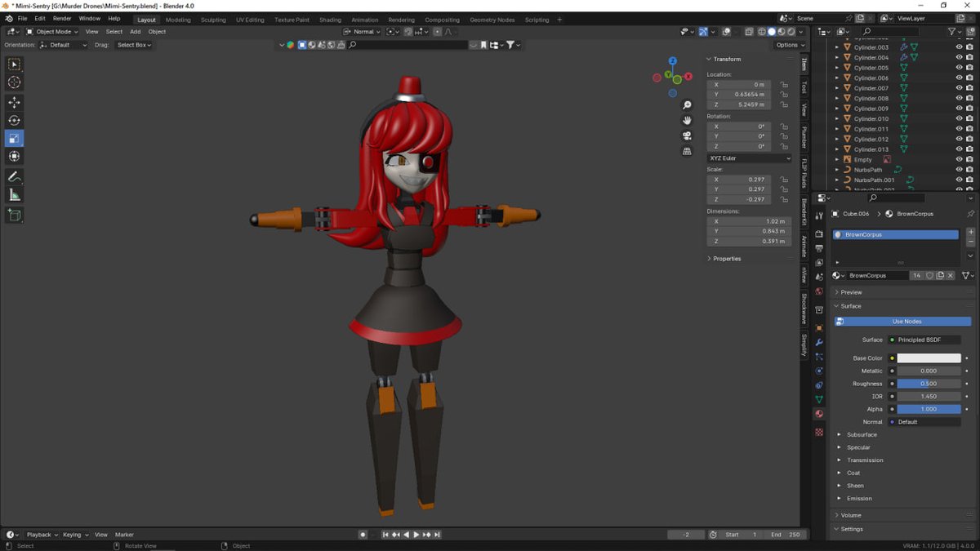The image size is (980, 551).
Task: Open the Modifiers wrench properties tab
Action: [819, 342]
